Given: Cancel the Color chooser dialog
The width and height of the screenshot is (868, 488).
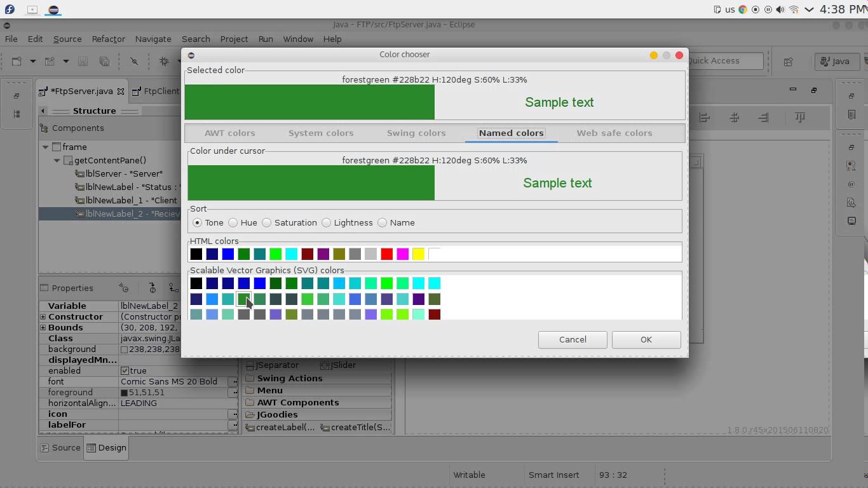Looking at the screenshot, I should 572,339.
